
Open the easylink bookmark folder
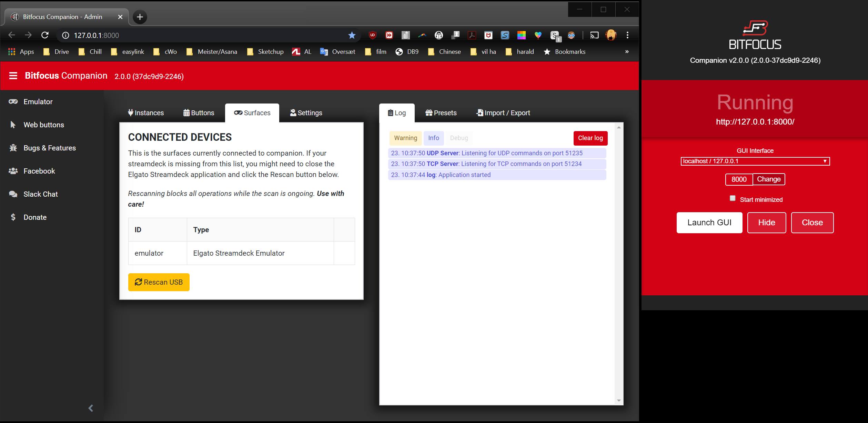point(127,51)
